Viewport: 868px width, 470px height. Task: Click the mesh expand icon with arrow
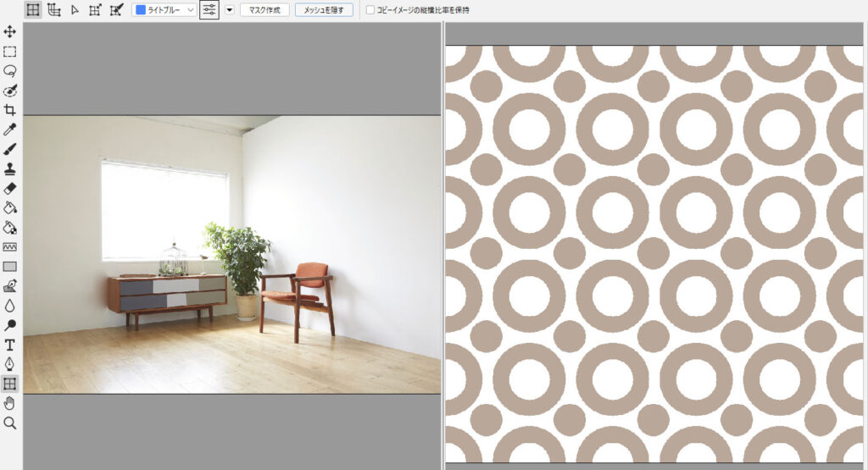pos(95,9)
